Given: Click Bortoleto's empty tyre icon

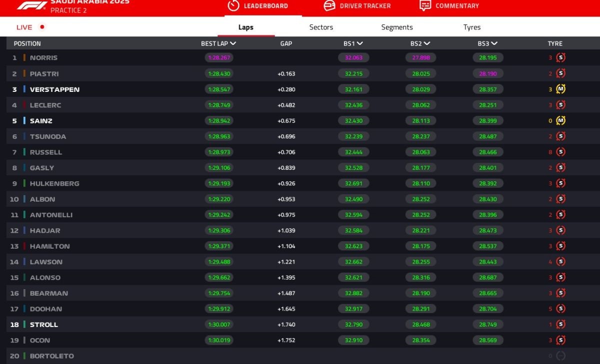Looking at the screenshot, I should [560, 356].
